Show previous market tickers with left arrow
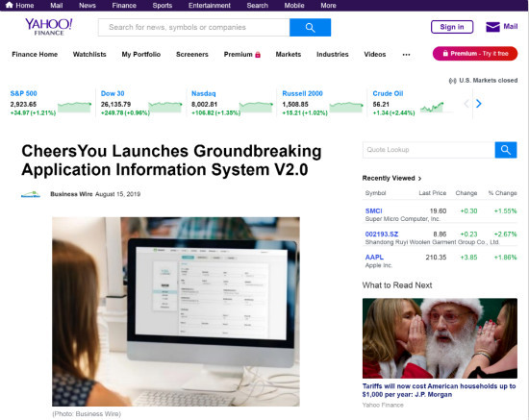This screenshot has height=420, width=529. (466, 104)
